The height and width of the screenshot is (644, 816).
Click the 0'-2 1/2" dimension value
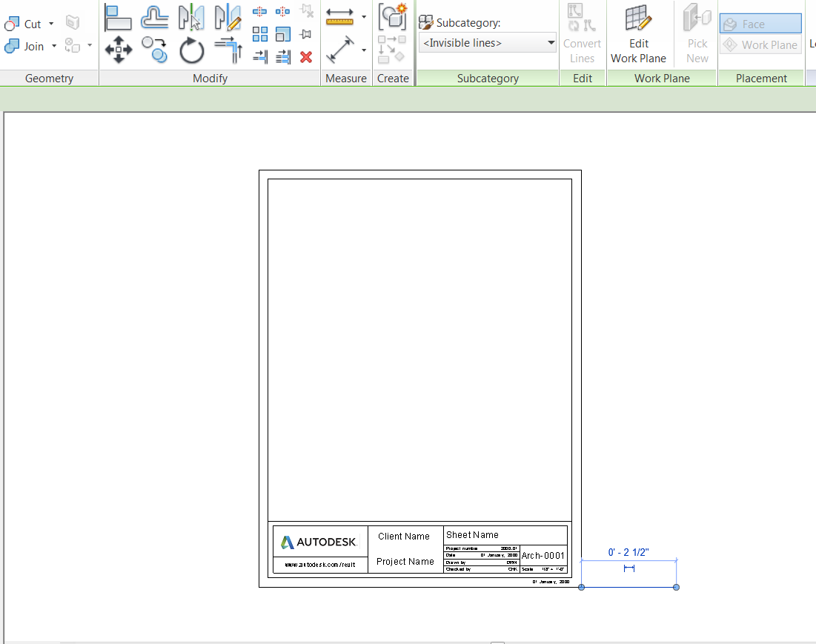(628, 551)
